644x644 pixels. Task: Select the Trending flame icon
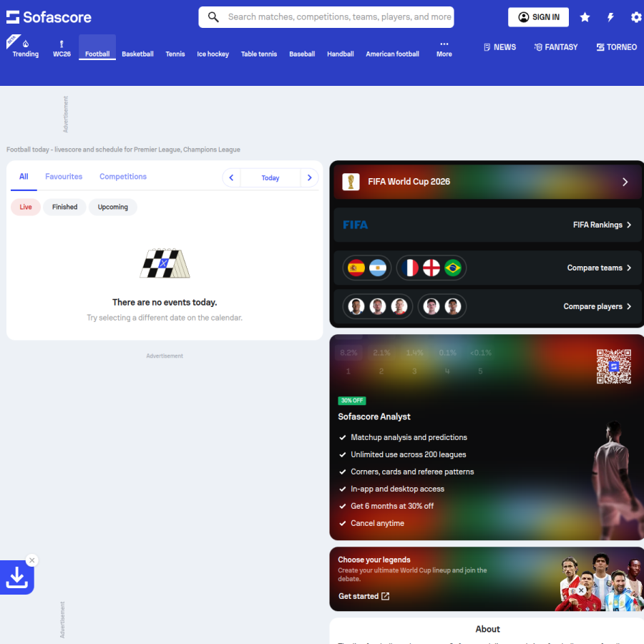tap(26, 44)
